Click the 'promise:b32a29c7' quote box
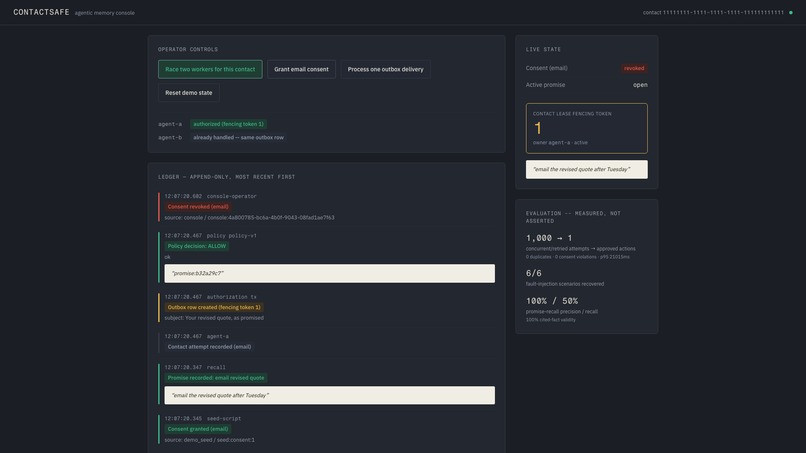This screenshot has height=453, width=806. click(x=329, y=274)
